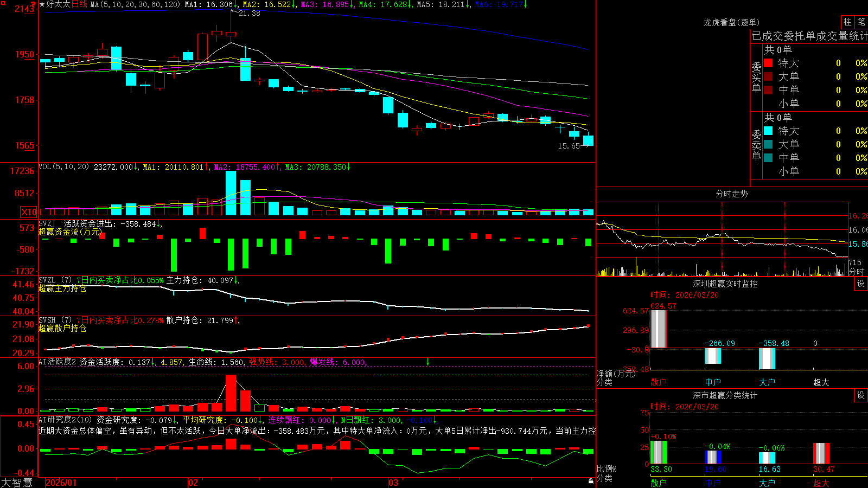
Task: Open 设 settings for 深圳超赢实时监控
Action: pyautogui.click(x=861, y=284)
